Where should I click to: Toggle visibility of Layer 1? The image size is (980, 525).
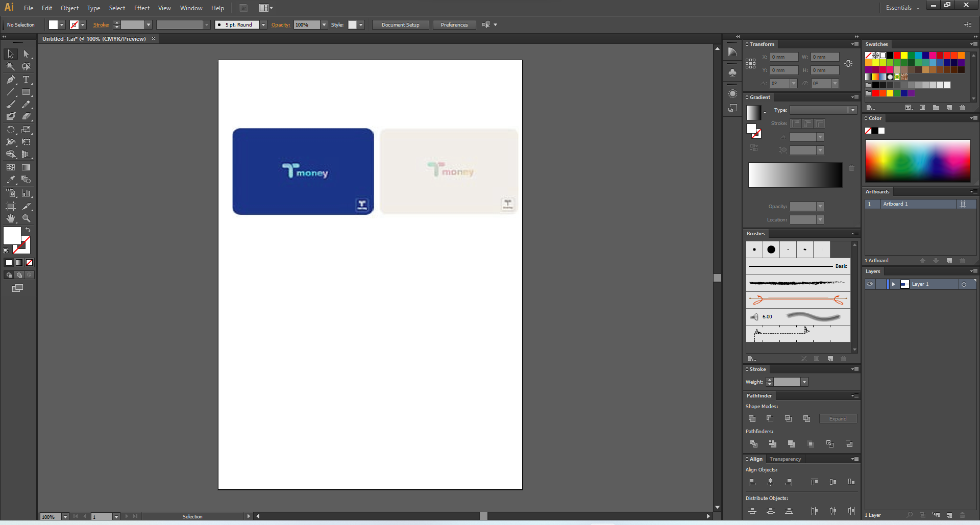[x=870, y=284]
